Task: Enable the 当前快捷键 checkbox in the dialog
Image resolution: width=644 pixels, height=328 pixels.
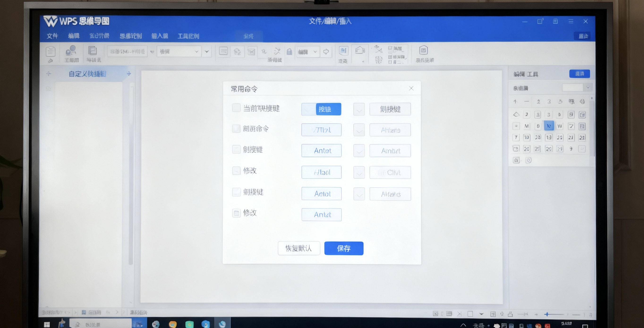Action: click(236, 108)
